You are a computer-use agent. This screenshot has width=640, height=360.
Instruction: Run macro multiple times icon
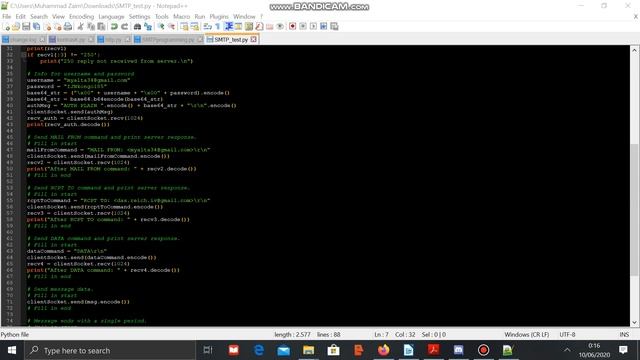[324, 27]
